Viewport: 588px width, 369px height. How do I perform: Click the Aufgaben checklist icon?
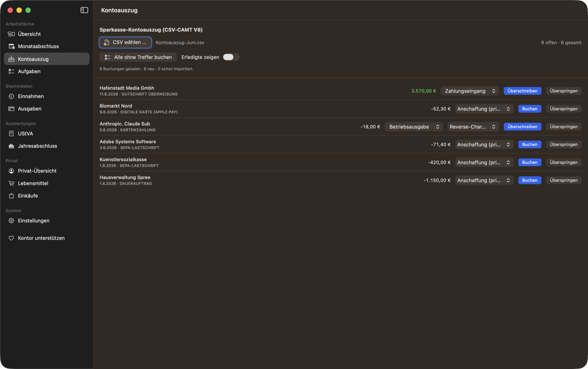tap(11, 71)
